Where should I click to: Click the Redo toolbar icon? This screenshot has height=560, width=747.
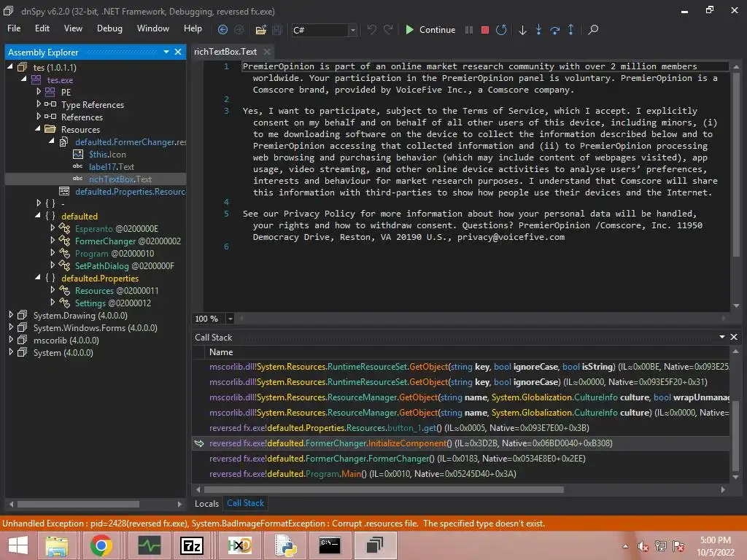[388, 29]
